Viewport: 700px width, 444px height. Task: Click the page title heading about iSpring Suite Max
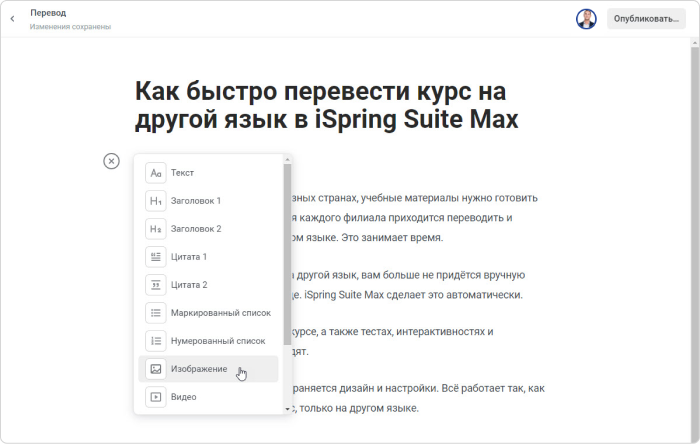tap(327, 105)
